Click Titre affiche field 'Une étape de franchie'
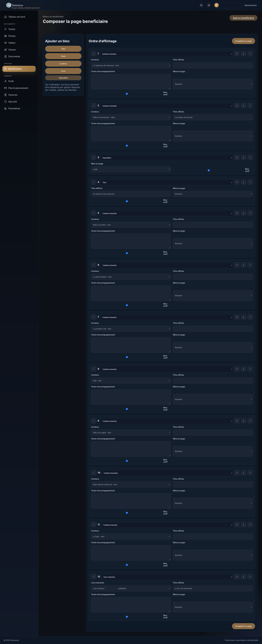The width and height of the screenshot is (262, 644). pos(213,117)
